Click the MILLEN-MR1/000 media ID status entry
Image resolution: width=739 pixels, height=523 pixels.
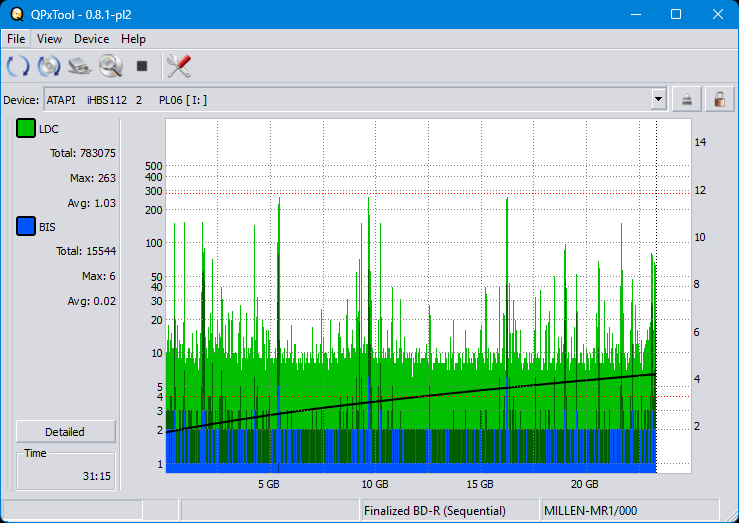point(630,511)
